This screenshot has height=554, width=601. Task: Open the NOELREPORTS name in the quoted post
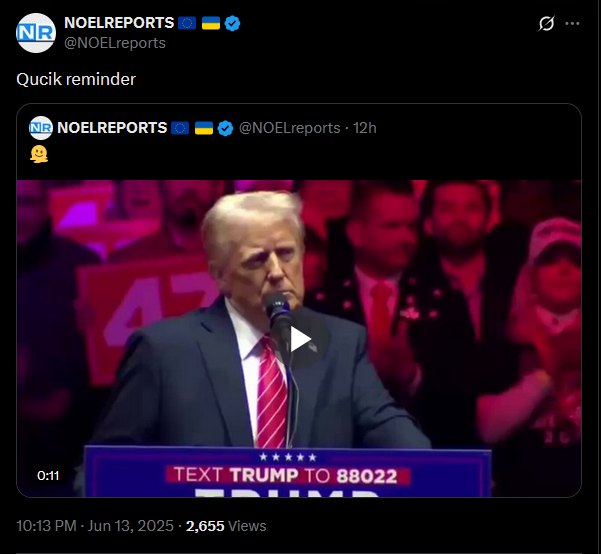coord(112,128)
